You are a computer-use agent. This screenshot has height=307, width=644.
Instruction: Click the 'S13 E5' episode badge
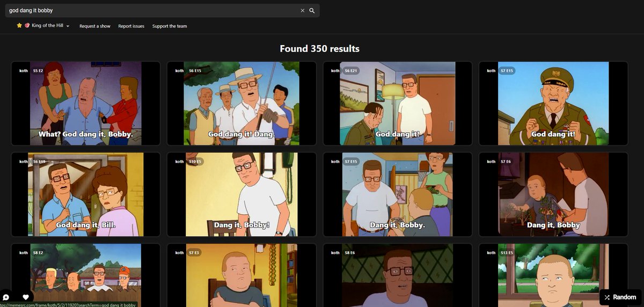coord(507,253)
